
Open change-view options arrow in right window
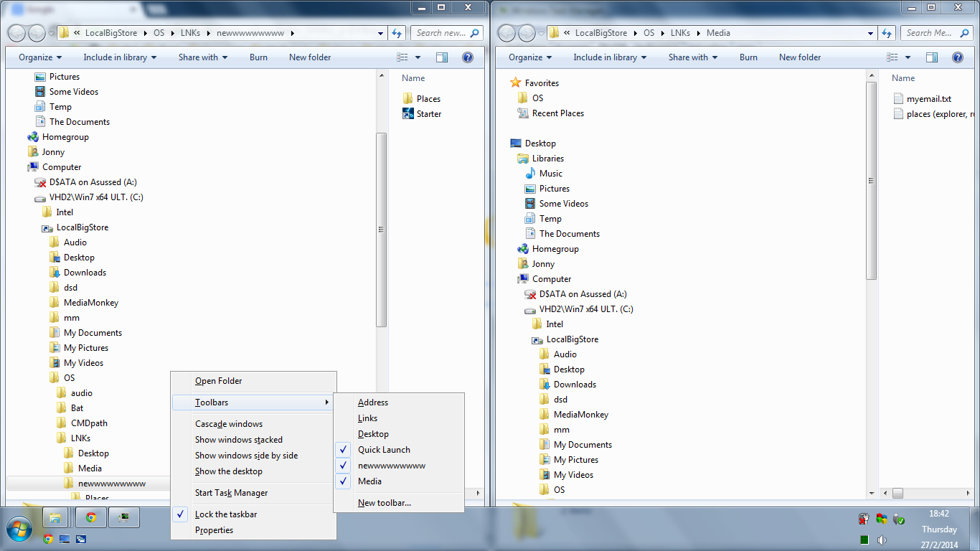click(x=908, y=57)
